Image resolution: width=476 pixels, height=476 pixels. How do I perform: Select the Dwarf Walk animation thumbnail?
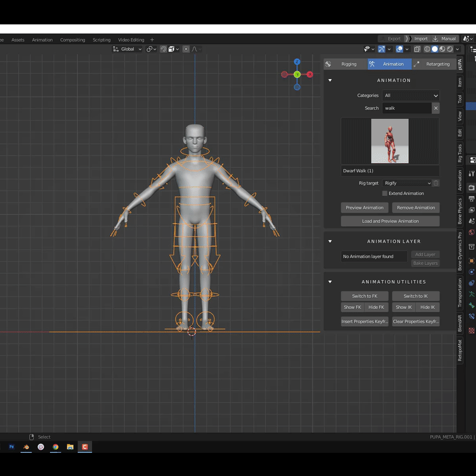click(x=390, y=141)
